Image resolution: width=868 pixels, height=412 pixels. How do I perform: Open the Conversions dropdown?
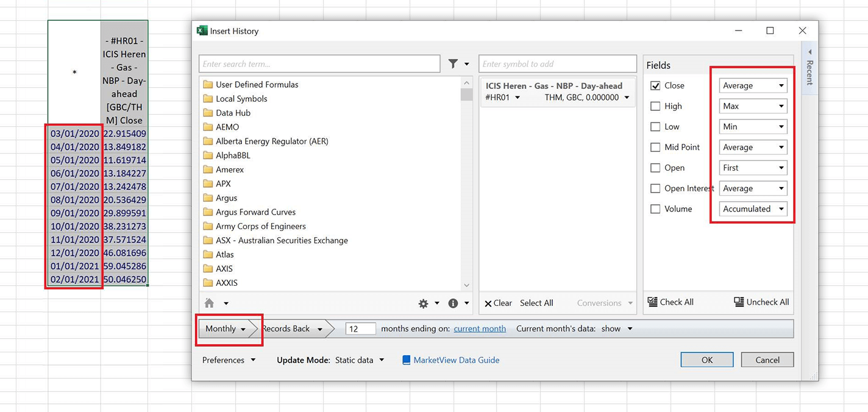(x=605, y=303)
